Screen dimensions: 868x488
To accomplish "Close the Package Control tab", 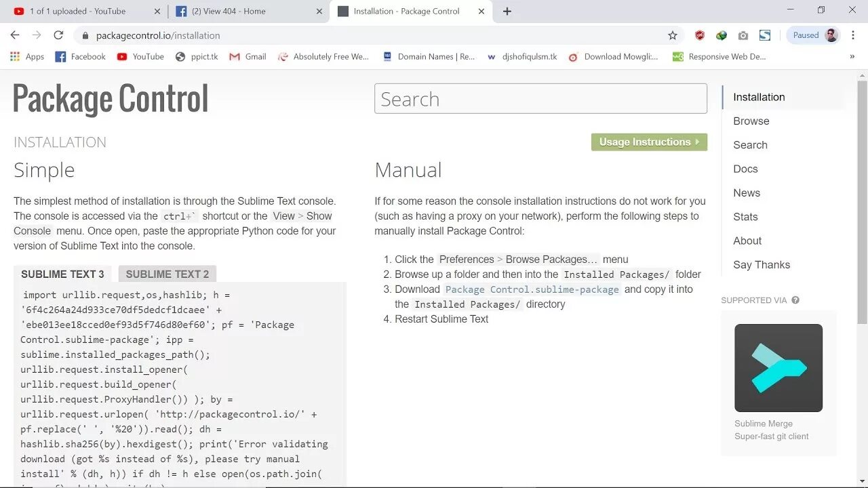I will (x=481, y=12).
